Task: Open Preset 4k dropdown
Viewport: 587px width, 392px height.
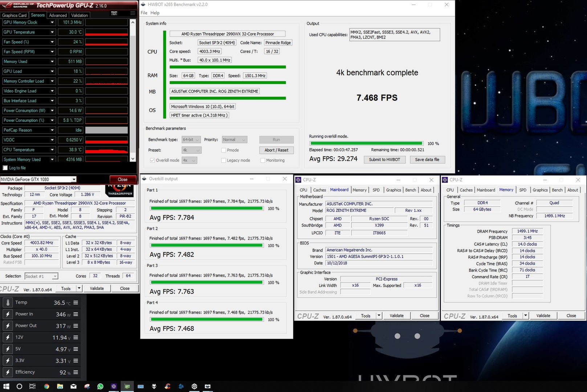Action: (x=192, y=150)
